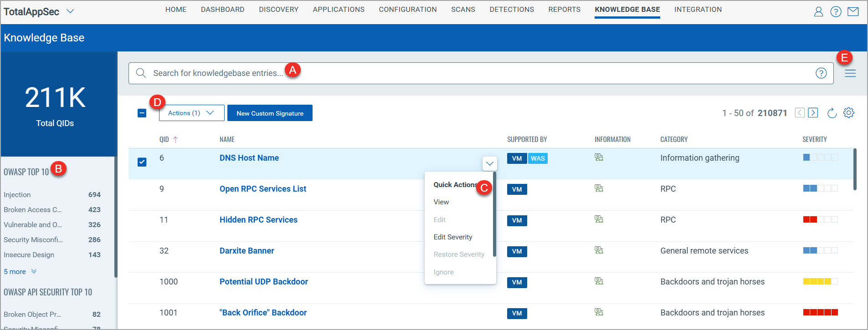Select Edit Severity in Quick Actions
The image size is (868, 330).
[x=453, y=237]
